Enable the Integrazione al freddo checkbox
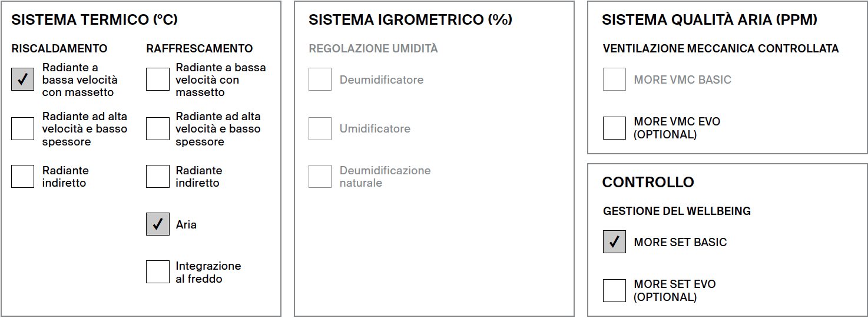Viewport: 868px width, 318px height. [158, 271]
